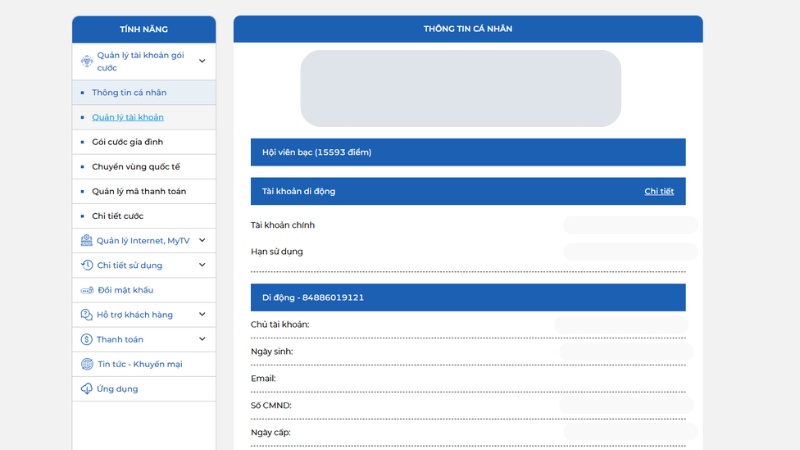Click the Tin tức - Khuyến mại globe icon

tap(87, 364)
